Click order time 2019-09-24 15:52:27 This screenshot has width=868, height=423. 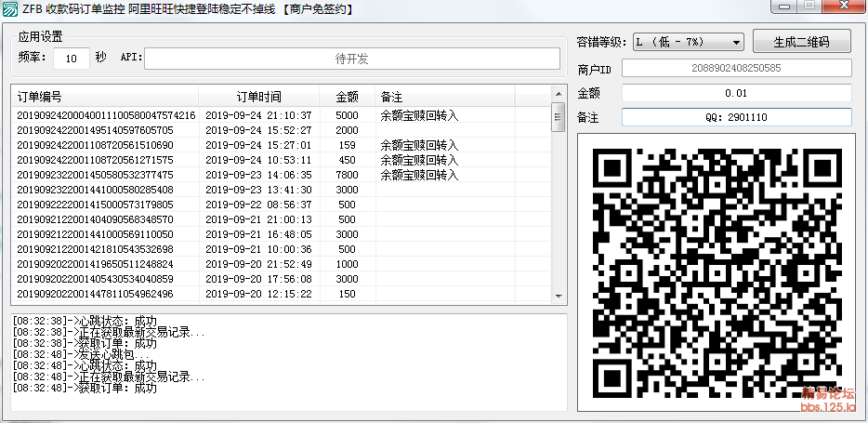(x=258, y=131)
